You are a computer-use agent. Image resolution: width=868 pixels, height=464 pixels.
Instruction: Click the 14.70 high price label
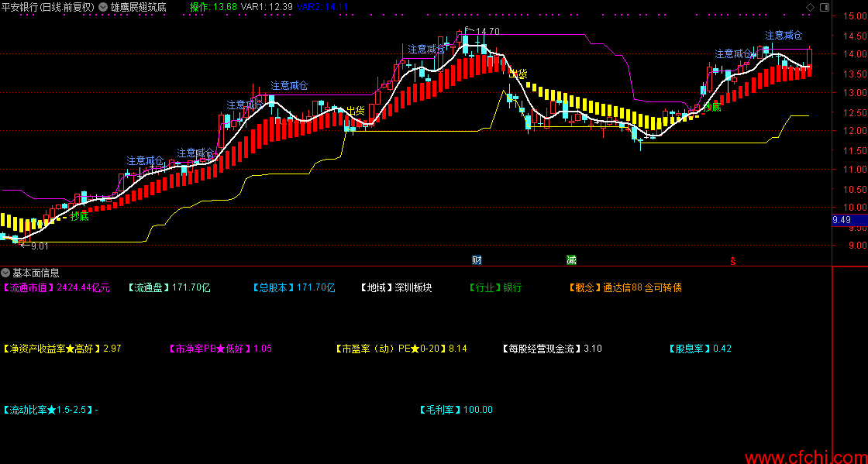(487, 32)
